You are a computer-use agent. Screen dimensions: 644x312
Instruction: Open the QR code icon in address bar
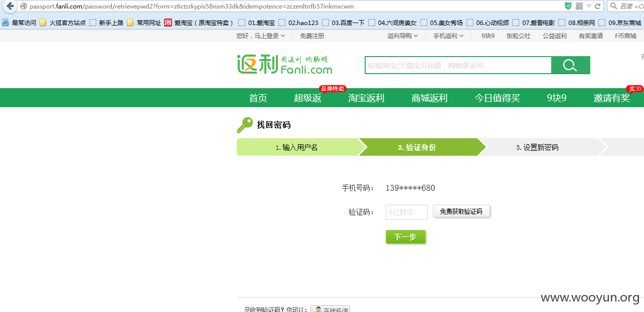[x=579, y=6]
